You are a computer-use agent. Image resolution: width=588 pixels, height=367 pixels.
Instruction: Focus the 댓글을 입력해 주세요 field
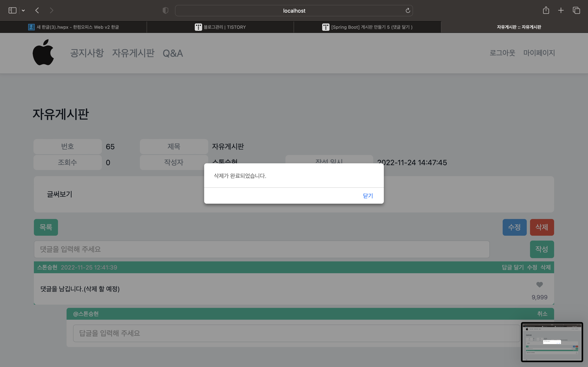coord(262,249)
